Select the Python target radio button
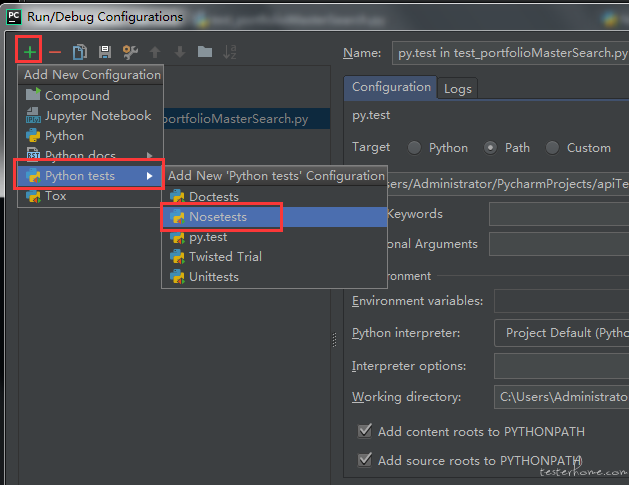Image resolution: width=629 pixels, height=485 pixels. [x=414, y=148]
